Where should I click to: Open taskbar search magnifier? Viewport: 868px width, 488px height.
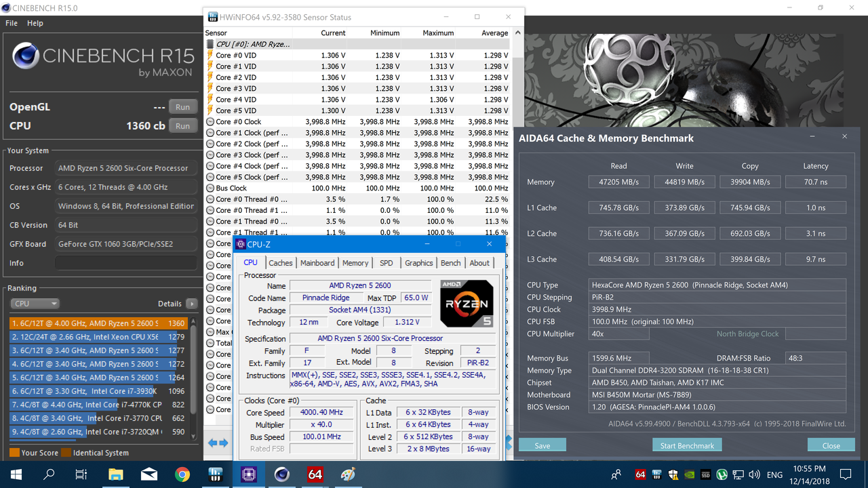click(x=49, y=474)
